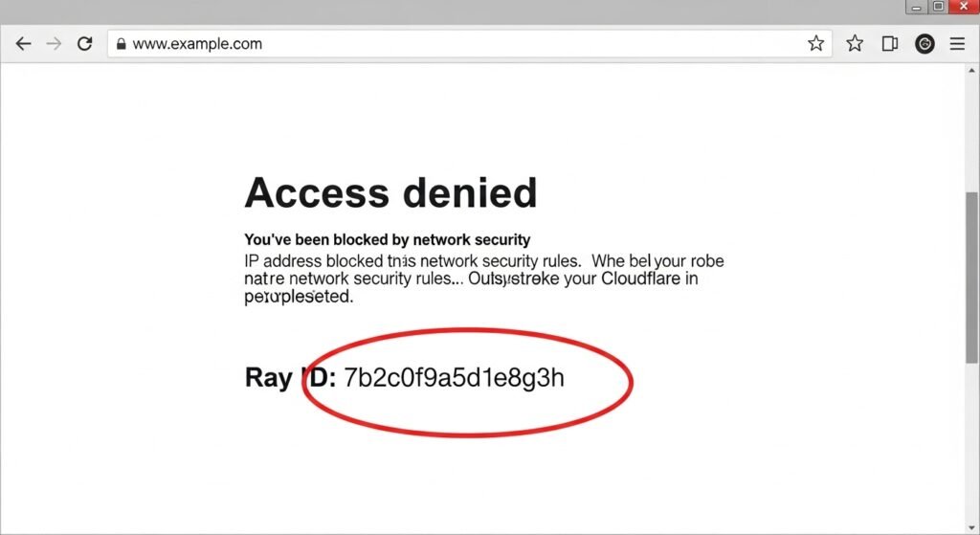Screen dimensions: 980x535
Task: Click the padlock site security icon
Action: point(121,44)
